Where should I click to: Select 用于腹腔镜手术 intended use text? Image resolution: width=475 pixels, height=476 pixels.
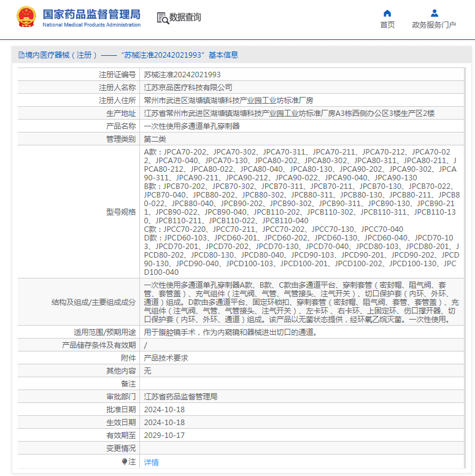point(231,332)
